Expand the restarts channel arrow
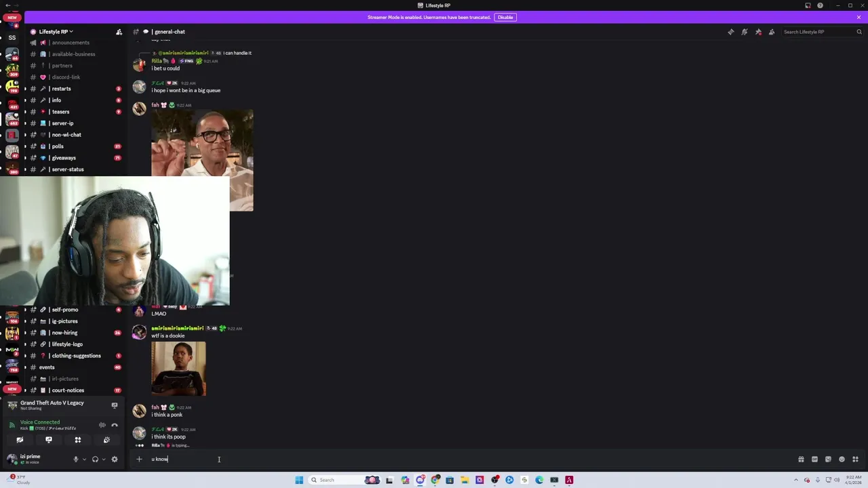 (25, 89)
